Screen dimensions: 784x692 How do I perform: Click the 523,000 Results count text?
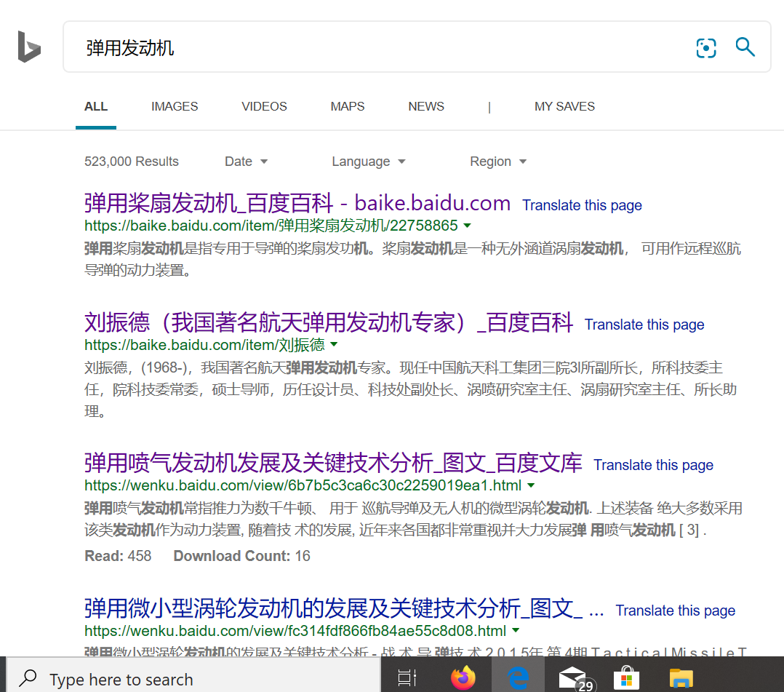[x=132, y=162]
